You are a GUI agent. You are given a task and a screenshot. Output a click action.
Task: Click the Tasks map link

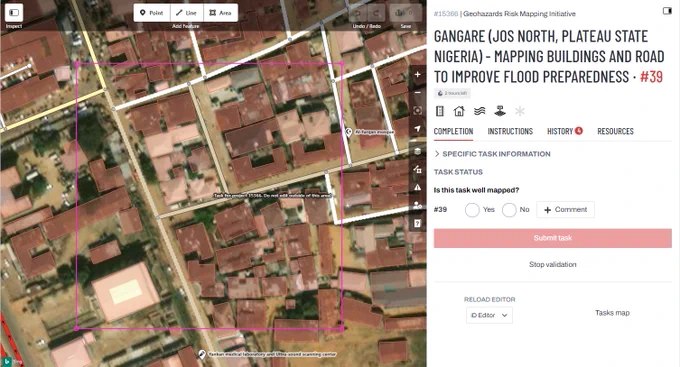click(x=612, y=313)
